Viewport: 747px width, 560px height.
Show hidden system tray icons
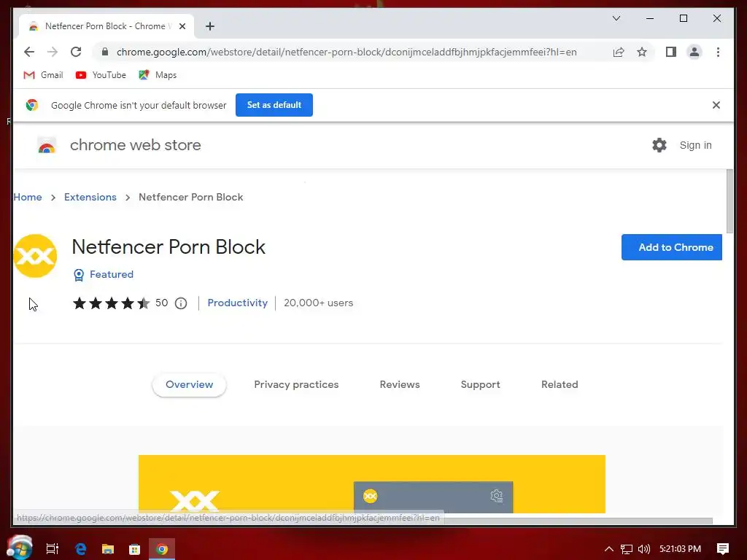point(609,549)
